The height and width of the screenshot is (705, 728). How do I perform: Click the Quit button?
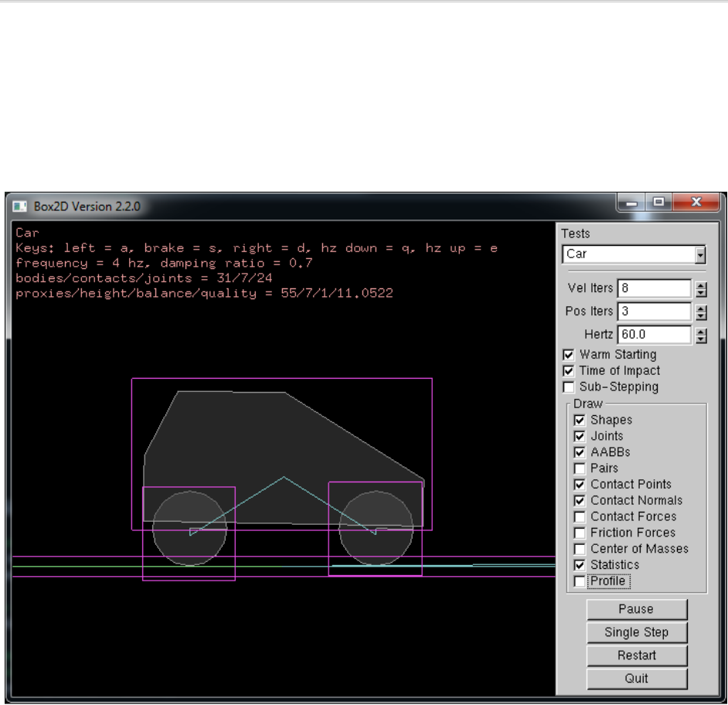click(636, 679)
